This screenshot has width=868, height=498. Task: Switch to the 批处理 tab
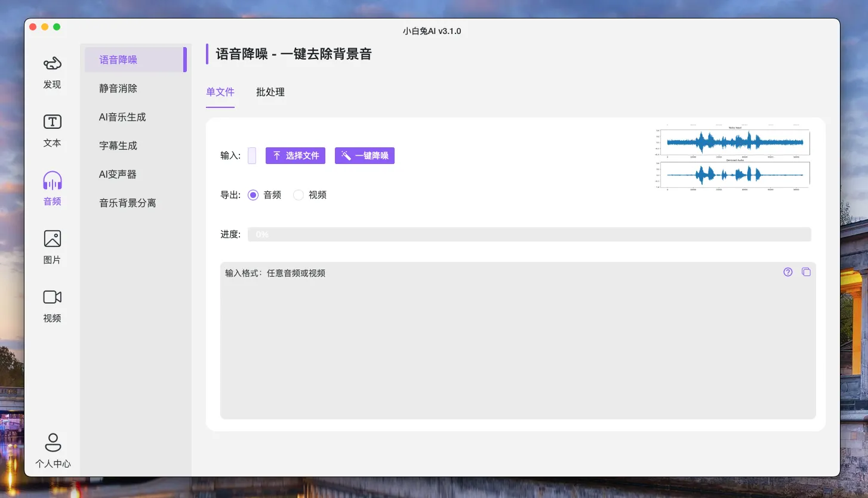(270, 92)
